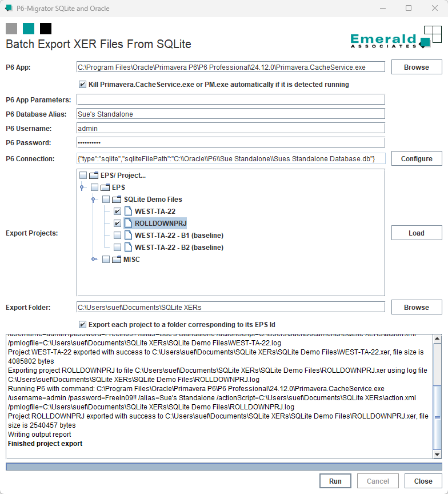
Task: Click the WEST-TA-22 project file icon
Action: (128, 212)
